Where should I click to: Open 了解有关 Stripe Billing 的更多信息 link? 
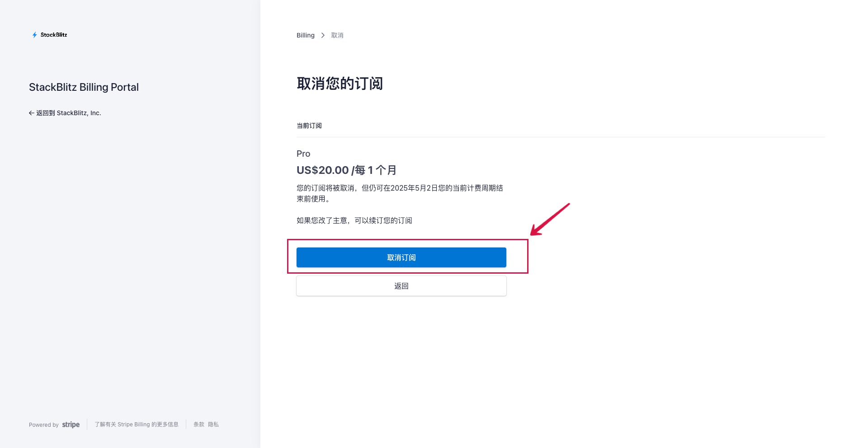coord(137,425)
